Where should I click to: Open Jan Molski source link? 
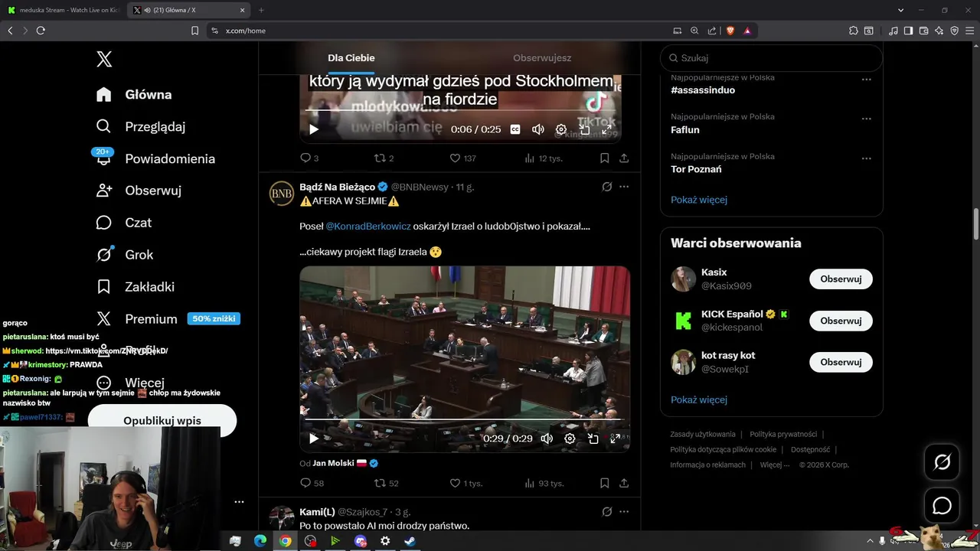[333, 463]
